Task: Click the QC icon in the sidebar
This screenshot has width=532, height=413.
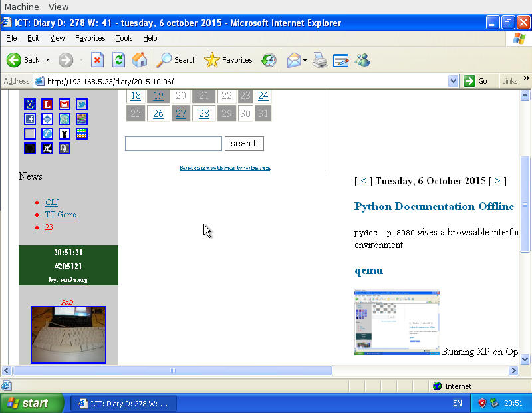Action: coord(65,148)
